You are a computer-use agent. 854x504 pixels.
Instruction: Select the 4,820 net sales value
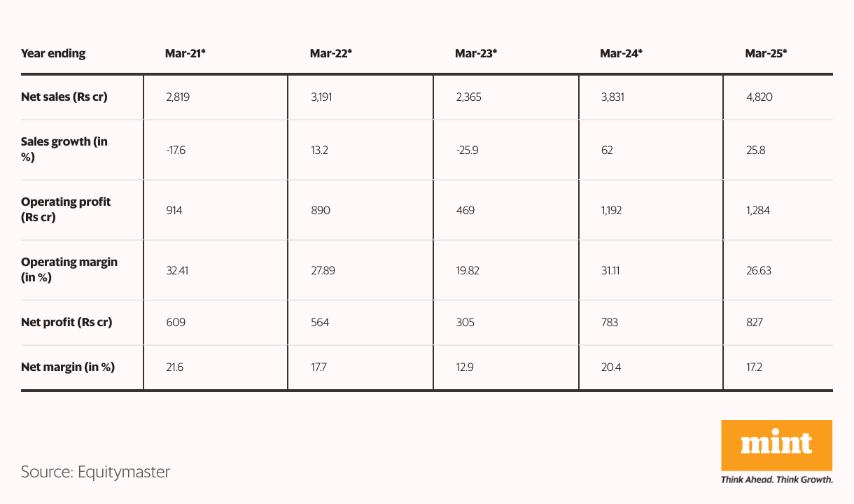[758, 97]
